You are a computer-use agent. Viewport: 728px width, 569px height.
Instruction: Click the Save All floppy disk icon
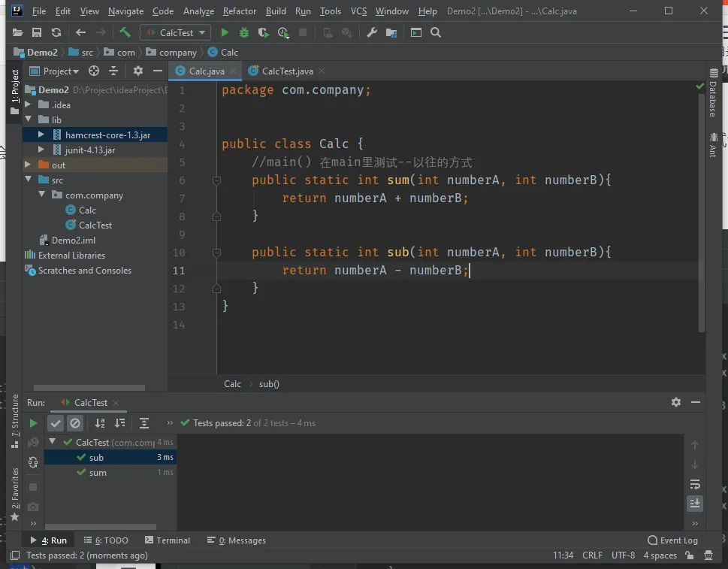(x=37, y=32)
